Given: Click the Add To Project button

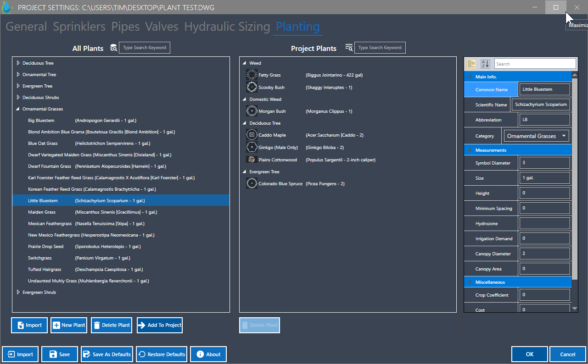Looking at the screenshot, I should click(160, 325).
